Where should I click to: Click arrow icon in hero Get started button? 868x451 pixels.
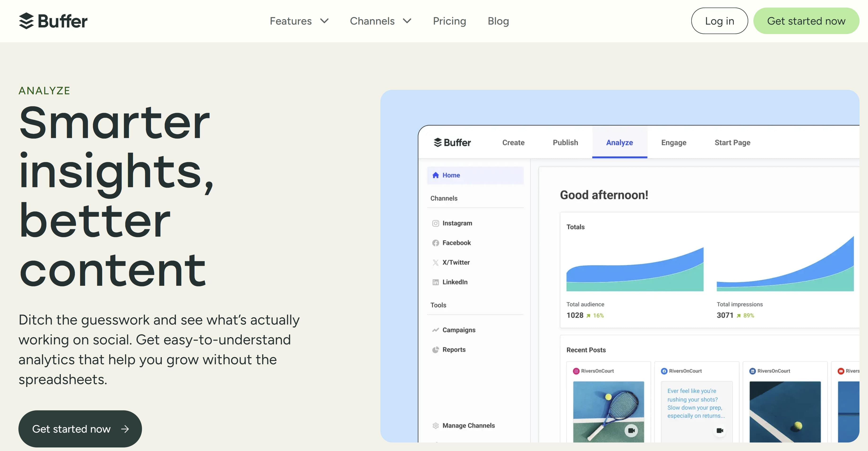125,429
